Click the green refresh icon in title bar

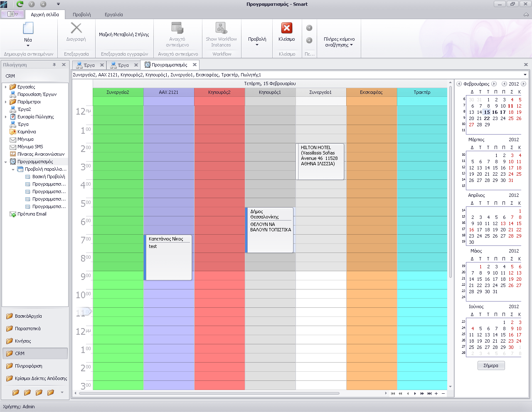pyautogui.click(x=20, y=4)
